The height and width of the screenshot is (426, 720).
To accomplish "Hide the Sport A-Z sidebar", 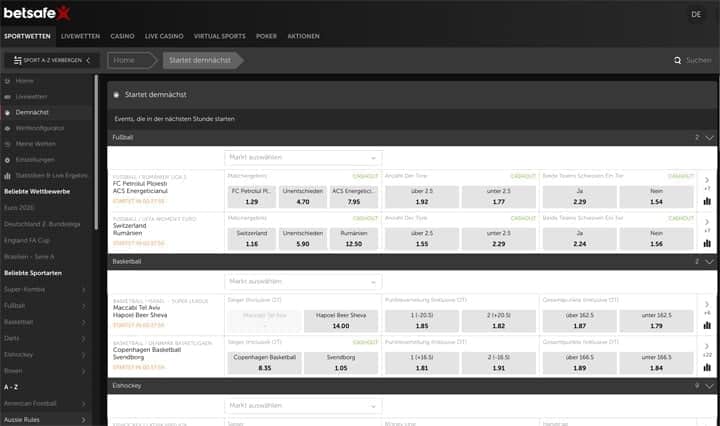I will tap(52, 60).
